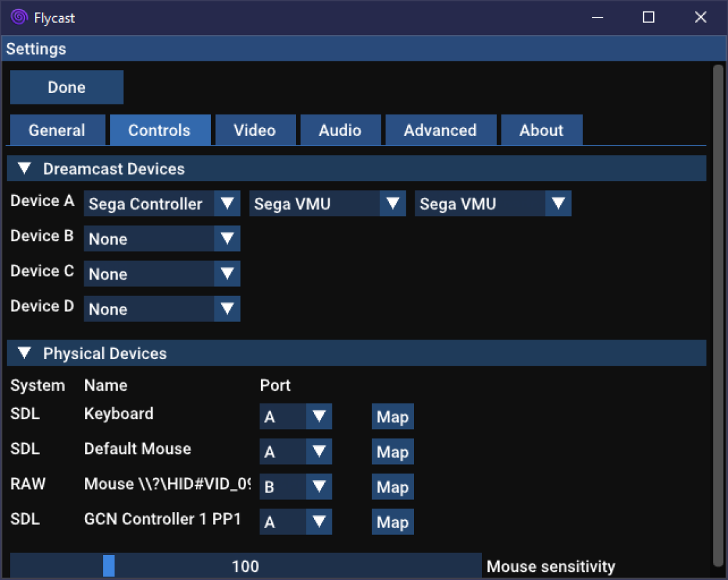Adjust the Mouse sensitivity slider
728x580 pixels.
245,566
